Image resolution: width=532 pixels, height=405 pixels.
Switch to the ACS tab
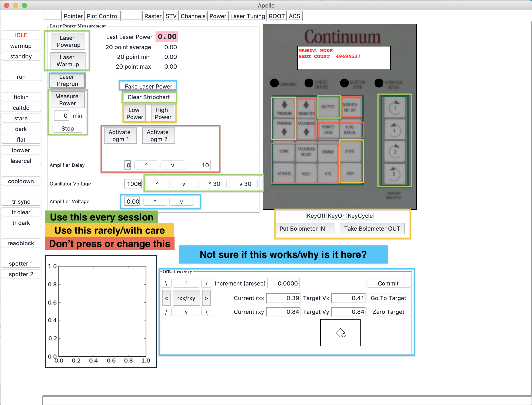tap(294, 16)
